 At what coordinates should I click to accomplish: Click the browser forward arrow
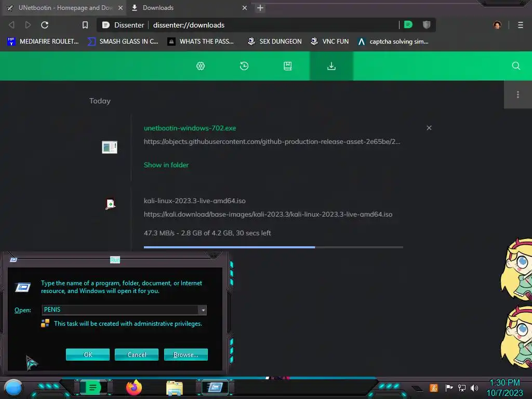(28, 25)
